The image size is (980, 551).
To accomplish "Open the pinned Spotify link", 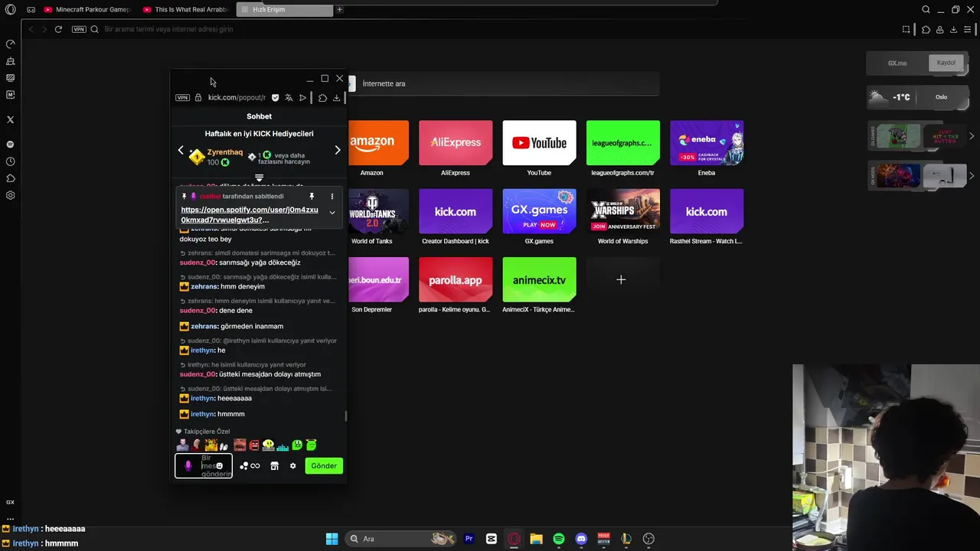I will point(250,215).
